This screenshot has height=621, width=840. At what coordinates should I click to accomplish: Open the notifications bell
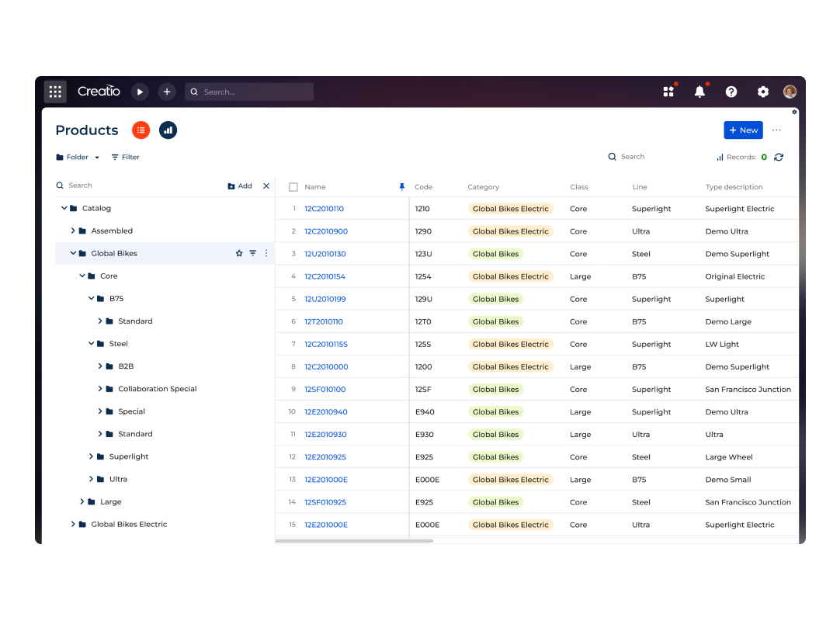pyautogui.click(x=699, y=92)
